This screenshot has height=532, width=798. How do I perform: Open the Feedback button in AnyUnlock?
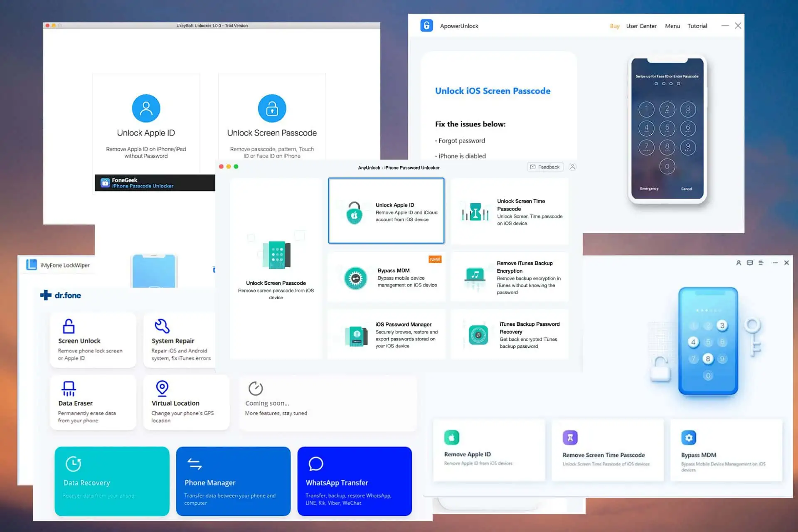pos(545,167)
